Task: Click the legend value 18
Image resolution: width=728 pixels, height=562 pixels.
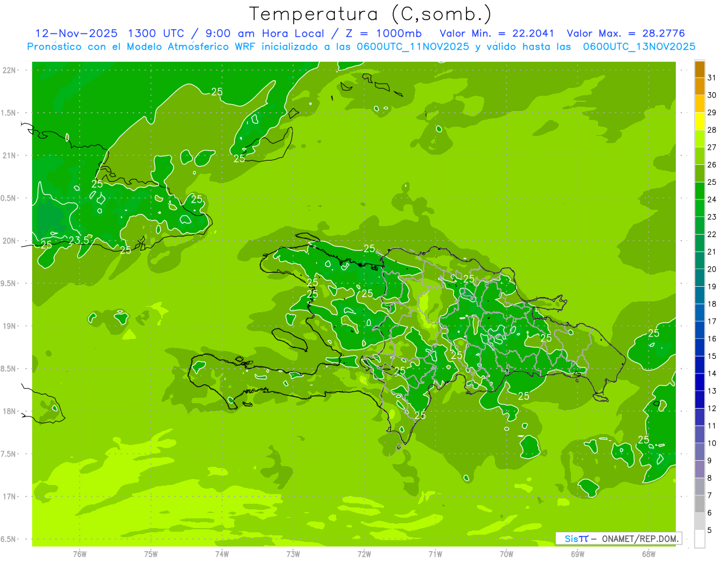Action: coord(712,304)
